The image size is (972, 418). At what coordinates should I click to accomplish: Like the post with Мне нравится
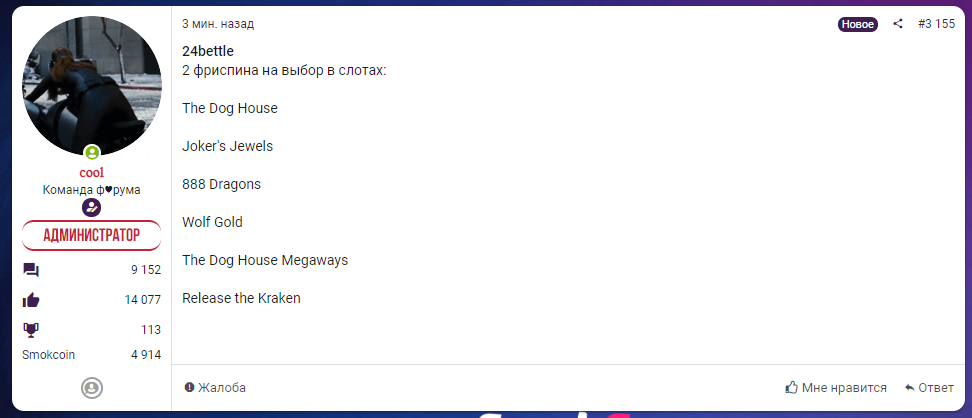pyautogui.click(x=836, y=388)
